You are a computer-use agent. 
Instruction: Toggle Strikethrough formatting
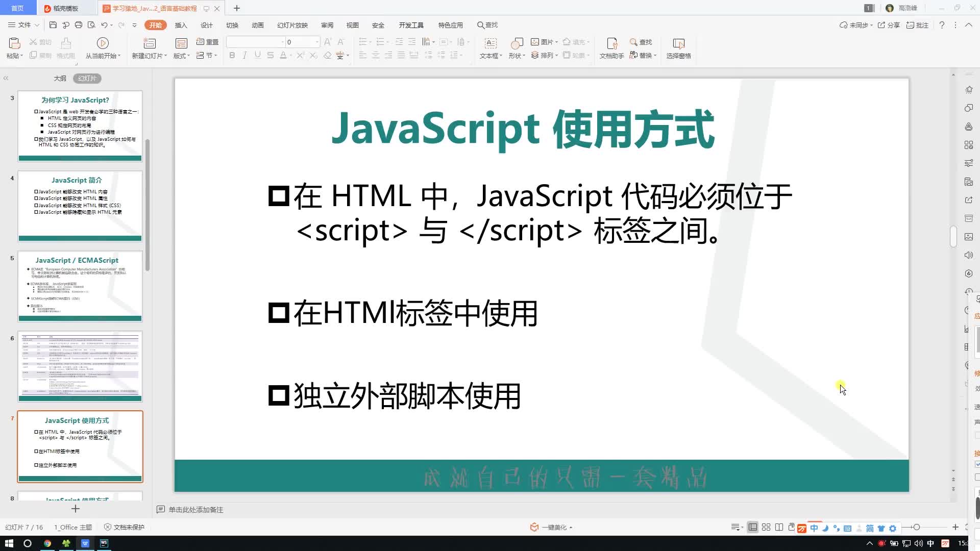coord(271,55)
